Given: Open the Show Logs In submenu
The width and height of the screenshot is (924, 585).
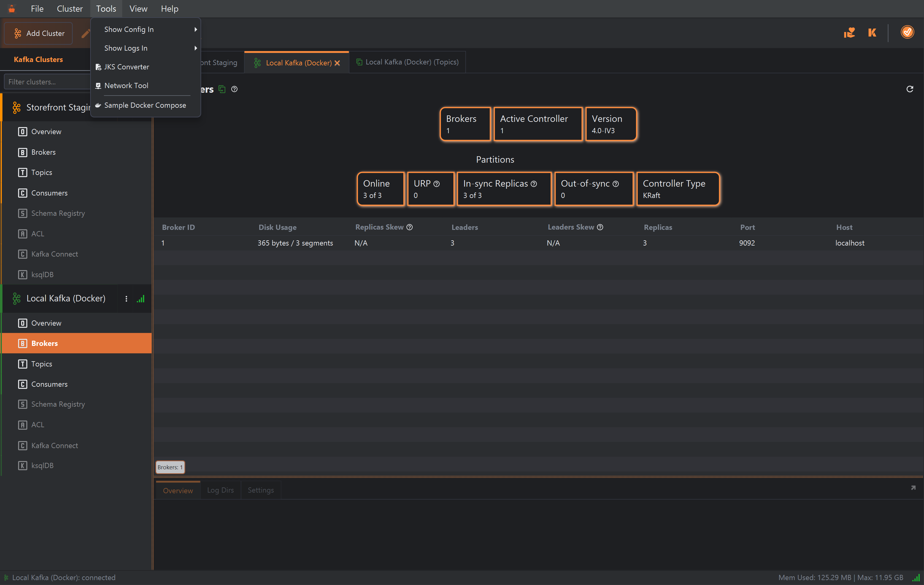Looking at the screenshot, I should [146, 48].
